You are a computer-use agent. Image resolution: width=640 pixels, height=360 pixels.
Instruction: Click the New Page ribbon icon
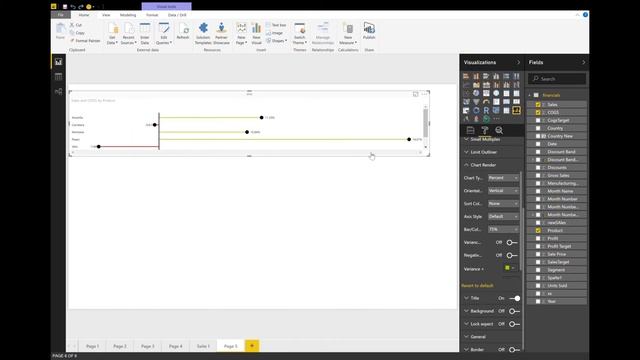tap(241, 33)
